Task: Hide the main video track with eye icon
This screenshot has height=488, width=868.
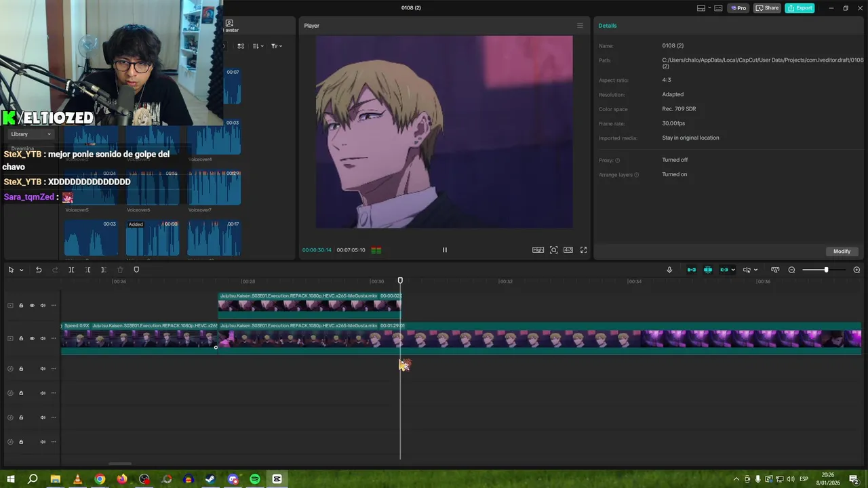Action: [x=32, y=338]
